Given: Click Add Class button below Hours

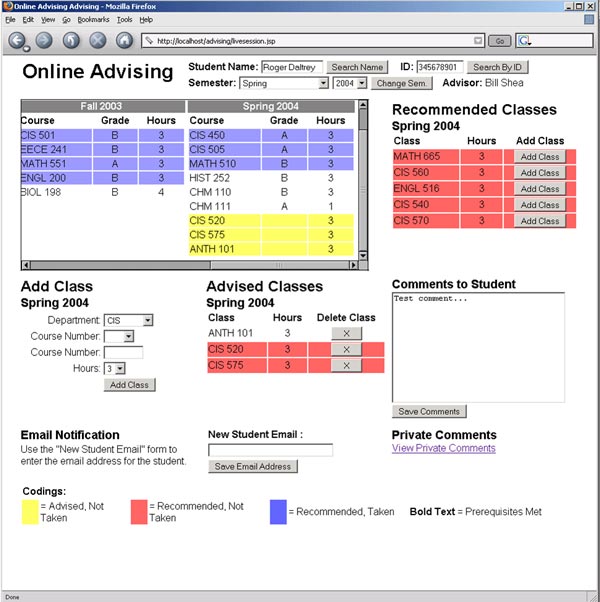Looking at the screenshot, I should tap(129, 385).
